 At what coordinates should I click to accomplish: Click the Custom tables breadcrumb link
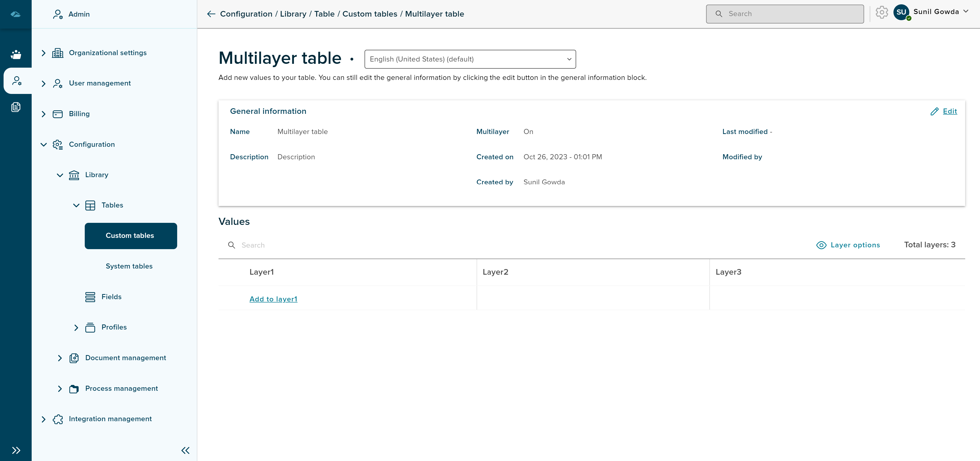point(369,14)
